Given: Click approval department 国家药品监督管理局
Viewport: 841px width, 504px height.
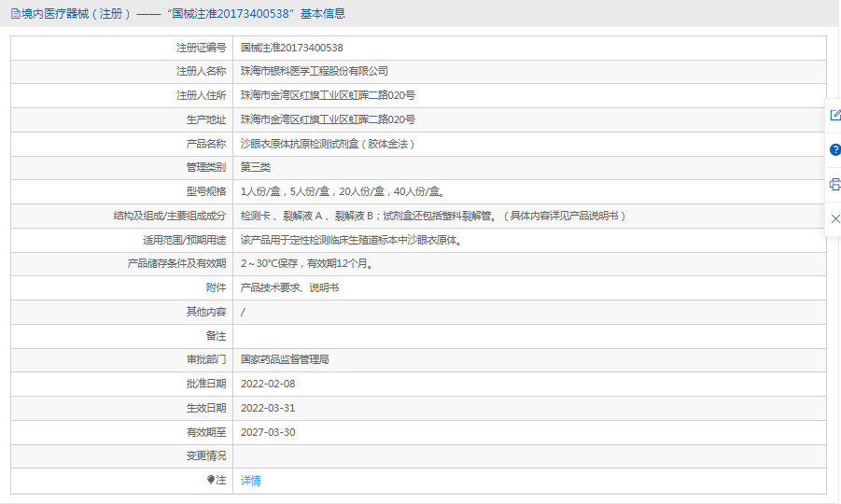Looking at the screenshot, I should click(285, 359).
